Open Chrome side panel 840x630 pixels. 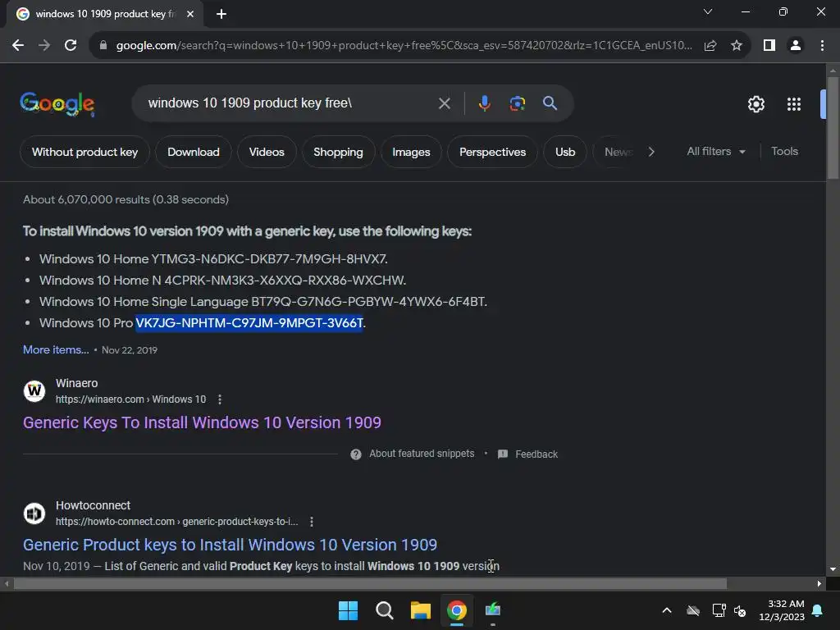tap(769, 46)
